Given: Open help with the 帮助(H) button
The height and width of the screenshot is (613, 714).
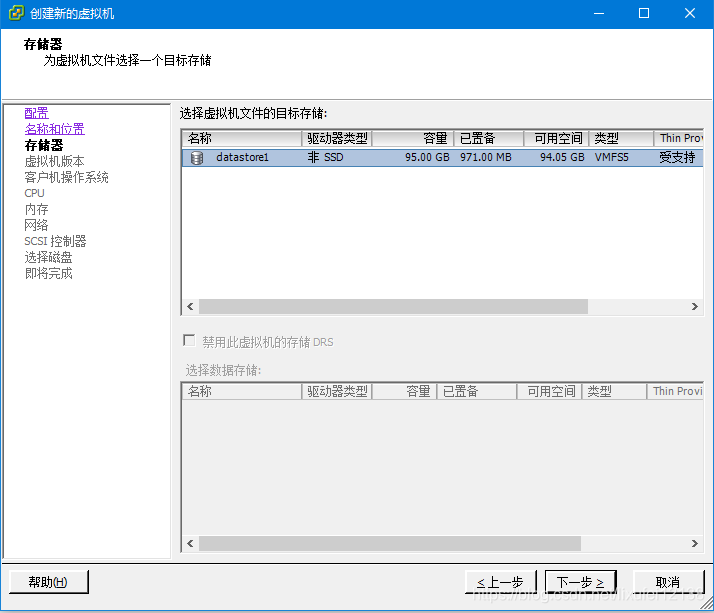Looking at the screenshot, I should coord(49,582).
